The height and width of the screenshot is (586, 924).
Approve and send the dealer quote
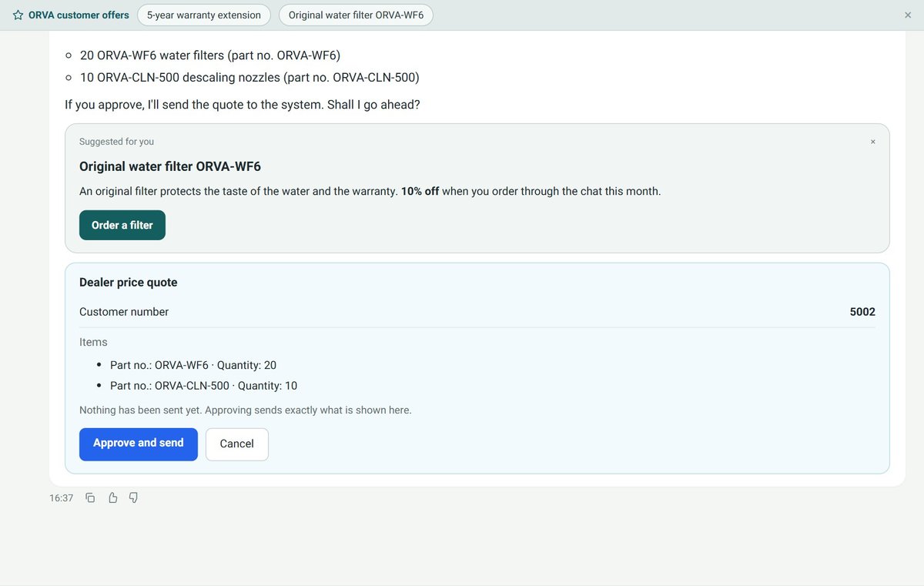click(x=139, y=444)
